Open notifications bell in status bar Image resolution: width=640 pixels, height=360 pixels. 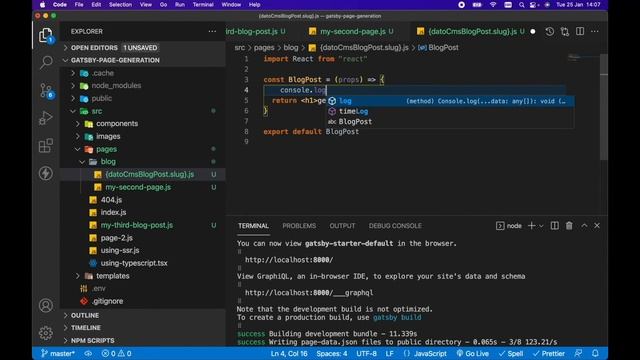click(596, 353)
